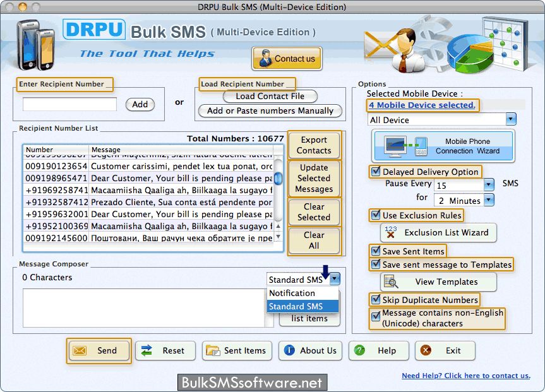Click the Reset arrows icon
The image size is (545, 392).
(147, 350)
